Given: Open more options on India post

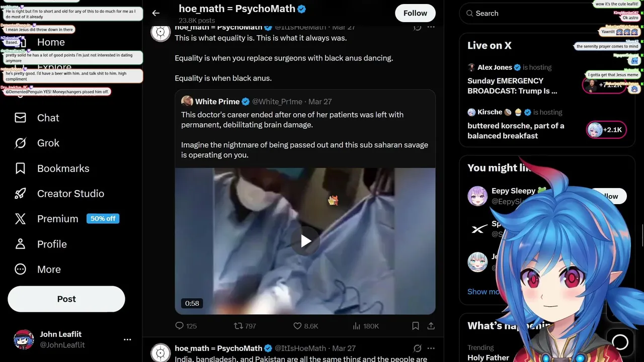Looking at the screenshot, I should point(431,348).
